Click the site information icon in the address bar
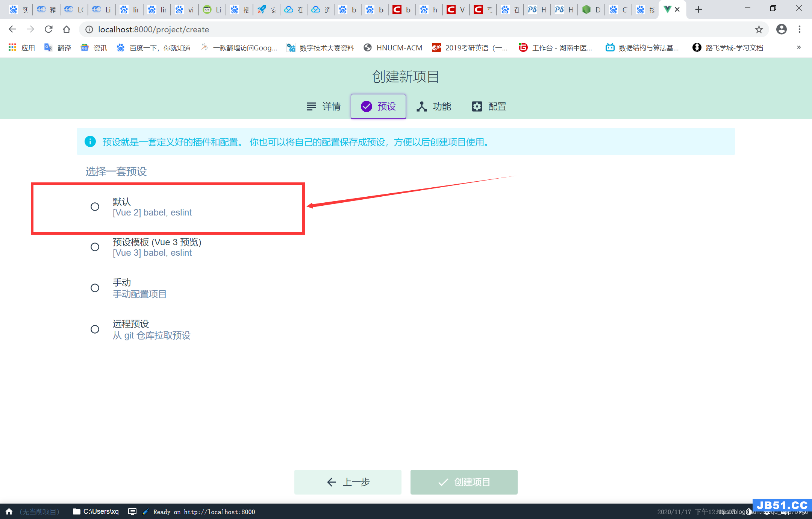The height and width of the screenshot is (519, 812). [89, 29]
